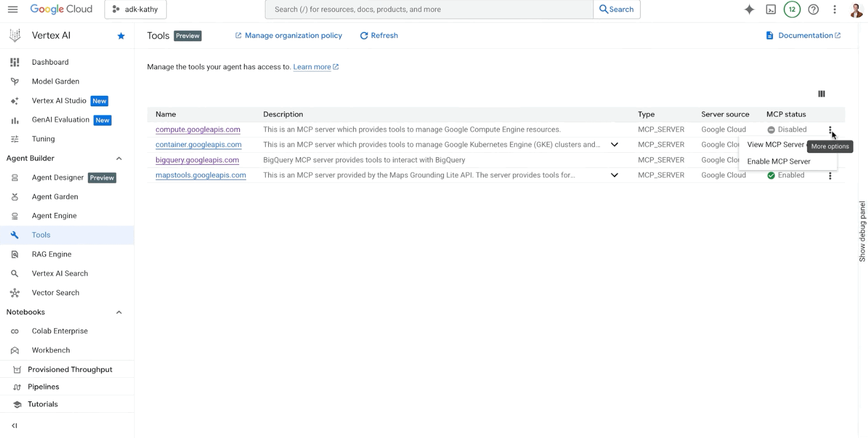Click the Pipelines icon
The height and width of the screenshot is (438, 868).
(x=17, y=387)
